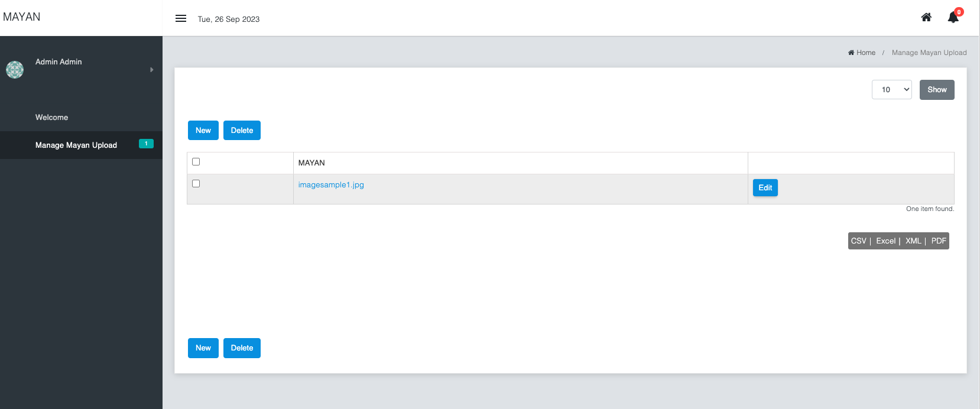Click the bottom New button

point(203,348)
